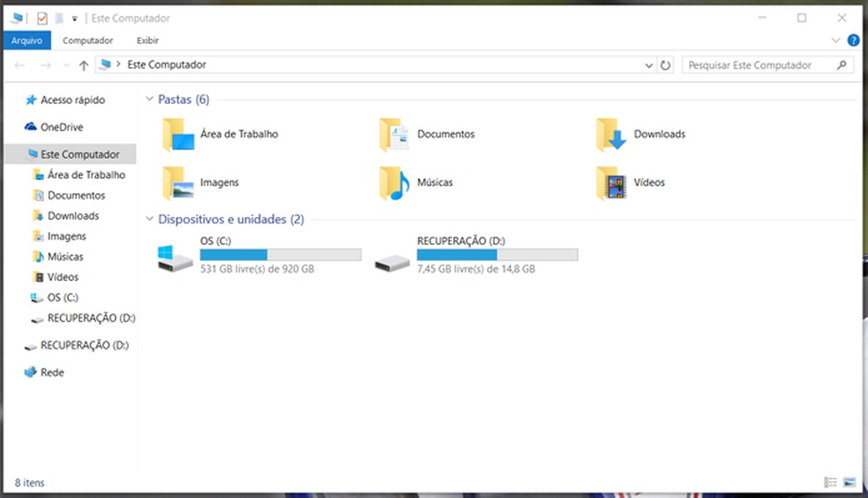Click the 531 GB livre(s) de 920 GB text
This screenshot has height=498, width=868.
[x=257, y=269]
